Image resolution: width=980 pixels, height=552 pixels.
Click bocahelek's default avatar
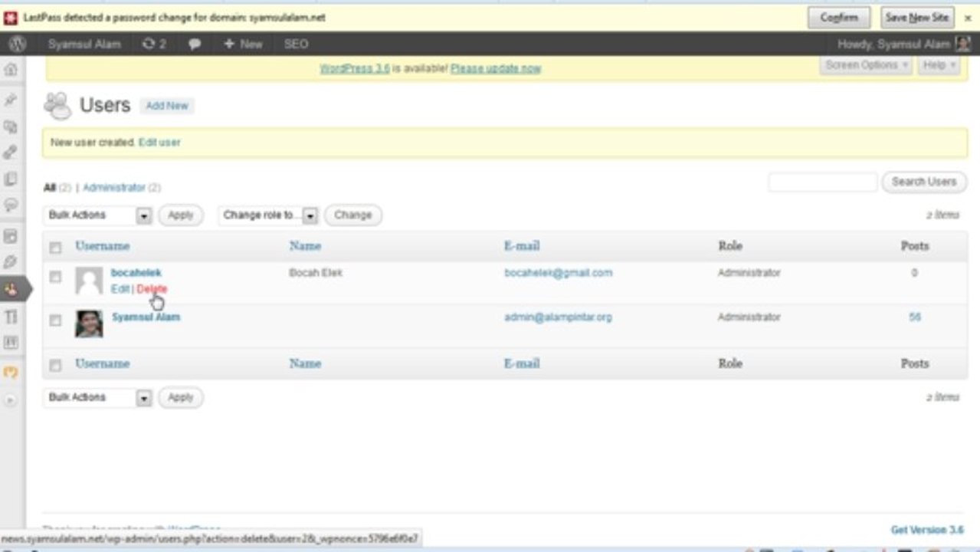(89, 281)
